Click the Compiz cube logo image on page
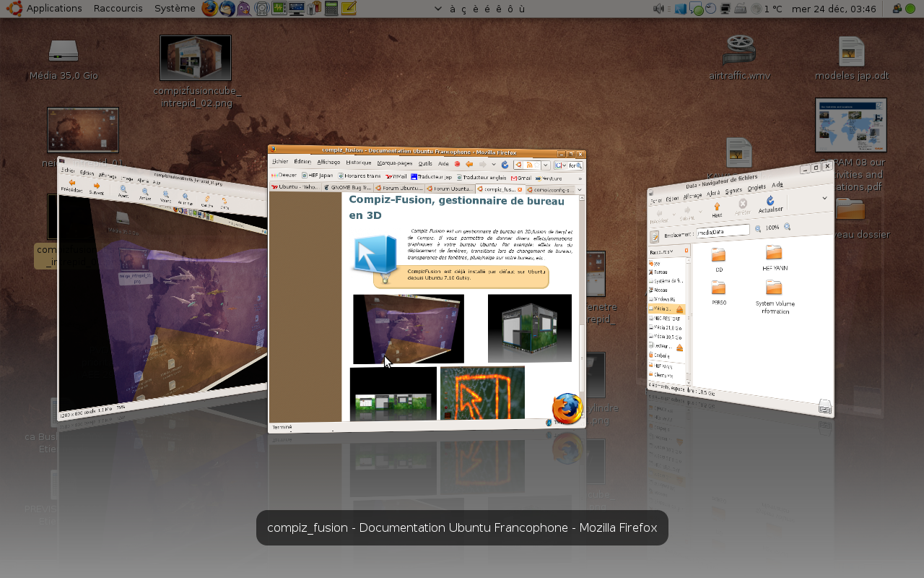The width and height of the screenshot is (924, 578). tap(375, 258)
